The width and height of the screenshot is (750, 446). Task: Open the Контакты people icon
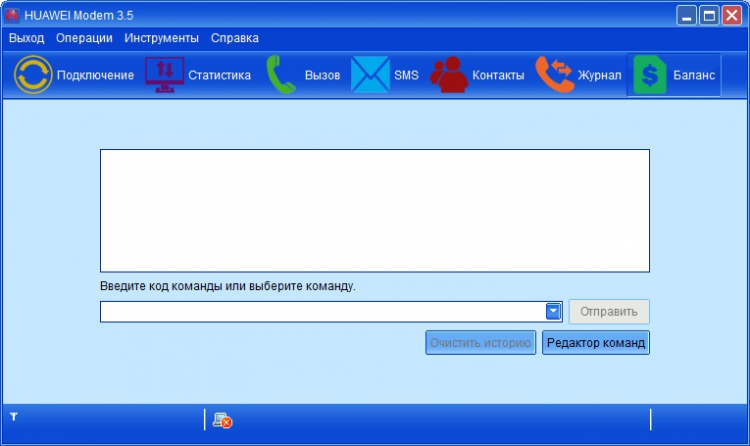click(449, 75)
